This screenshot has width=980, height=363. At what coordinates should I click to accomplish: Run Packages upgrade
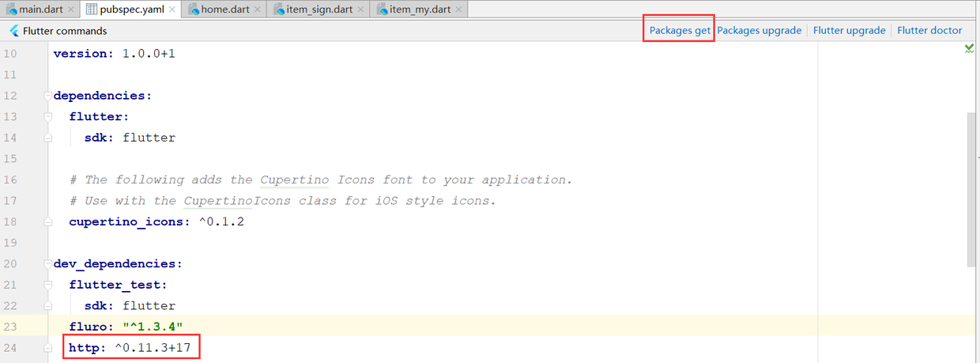(759, 31)
